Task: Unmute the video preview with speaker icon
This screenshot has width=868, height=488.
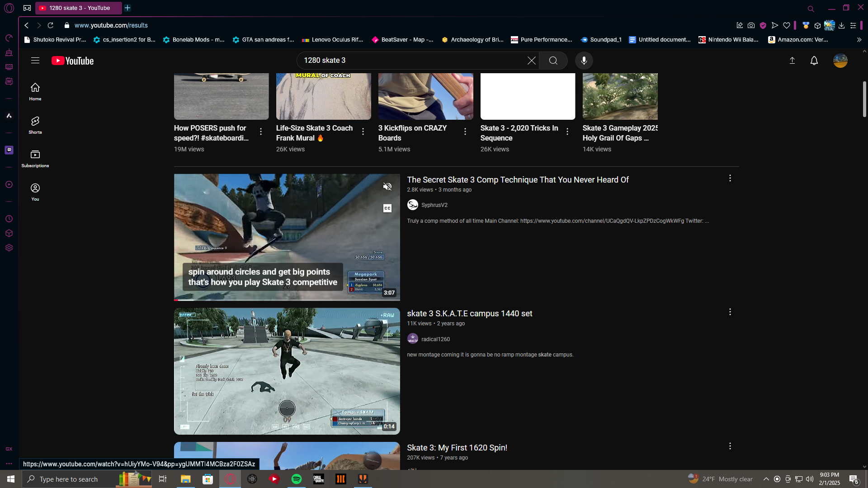Action: click(x=387, y=187)
